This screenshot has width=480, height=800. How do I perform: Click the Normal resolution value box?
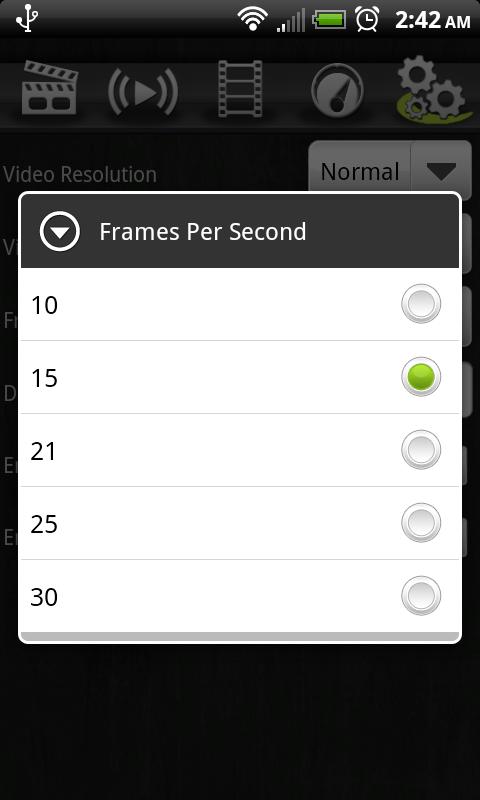click(360, 171)
